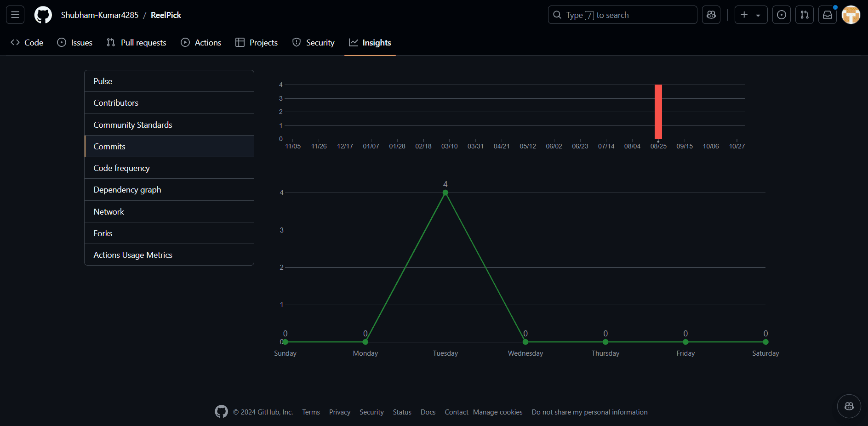Open the issues icon in header

tap(782, 15)
